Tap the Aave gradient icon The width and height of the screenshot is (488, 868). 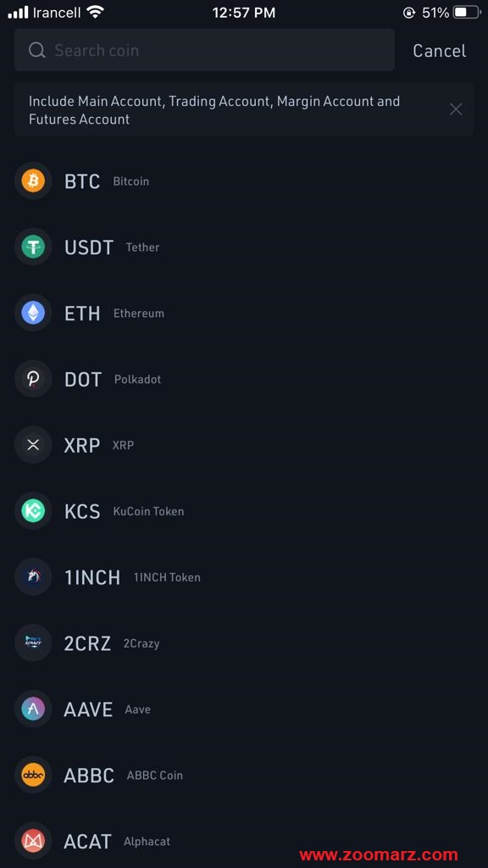[x=33, y=709]
